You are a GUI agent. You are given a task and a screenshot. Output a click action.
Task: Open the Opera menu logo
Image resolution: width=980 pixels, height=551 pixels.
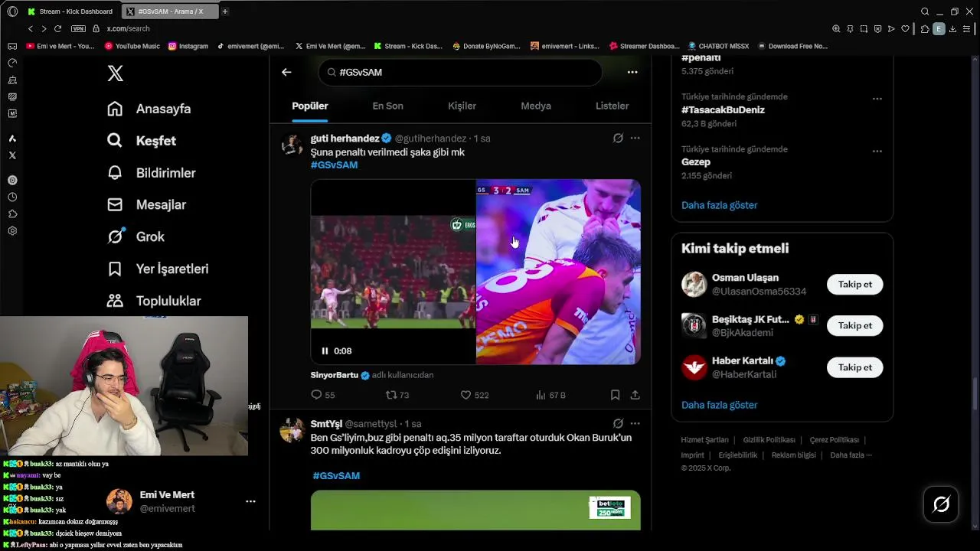click(x=12, y=11)
